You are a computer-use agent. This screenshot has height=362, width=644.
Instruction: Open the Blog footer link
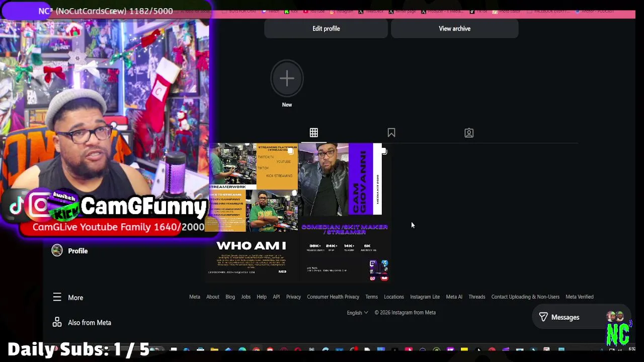click(230, 297)
